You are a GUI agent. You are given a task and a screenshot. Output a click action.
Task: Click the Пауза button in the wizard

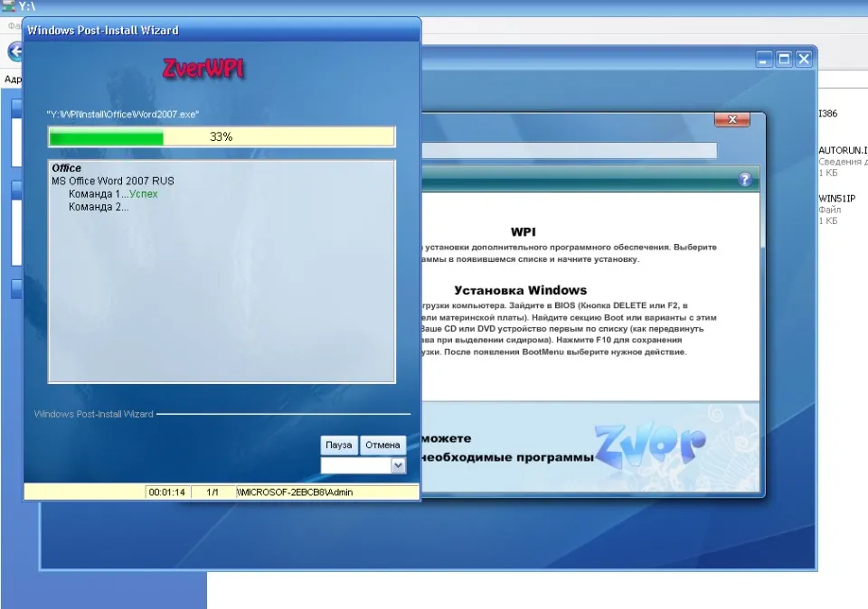click(x=339, y=445)
